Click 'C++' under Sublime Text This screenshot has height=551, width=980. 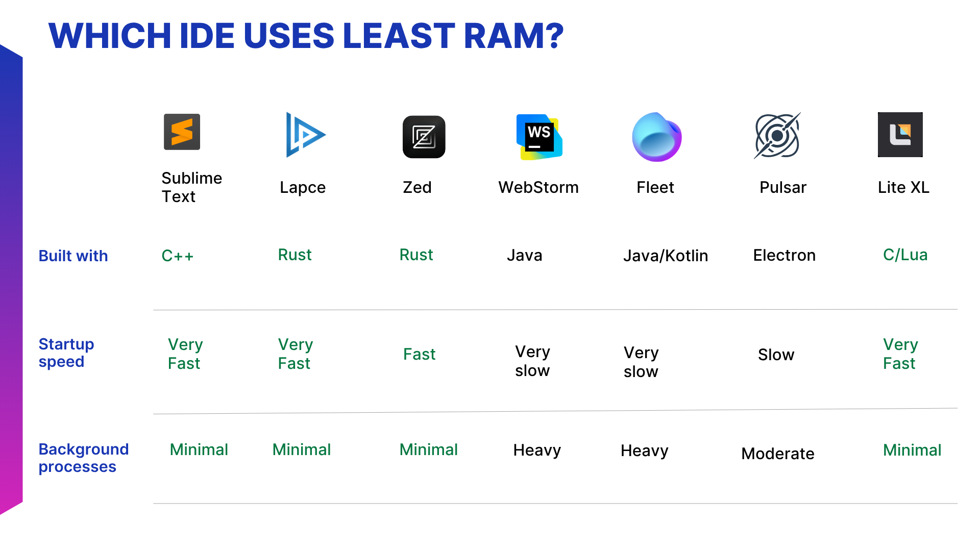pyautogui.click(x=177, y=256)
